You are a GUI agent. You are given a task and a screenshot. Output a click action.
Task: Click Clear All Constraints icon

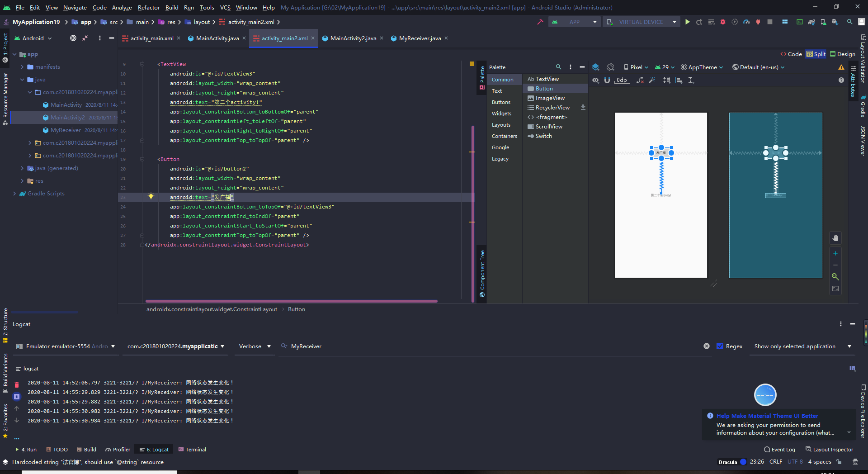coord(640,80)
